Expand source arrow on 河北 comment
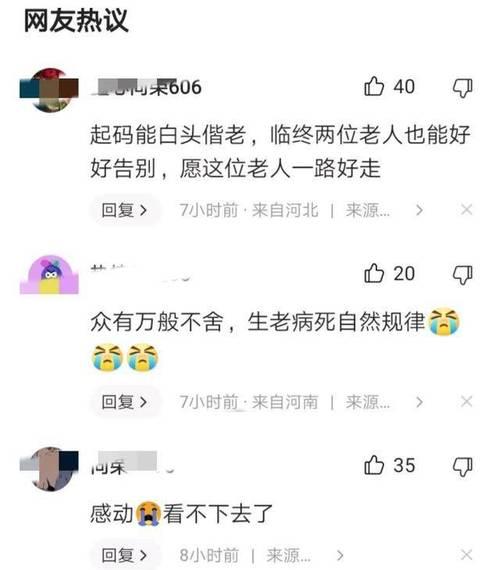This screenshot has height=570, width=500. pos(419,210)
